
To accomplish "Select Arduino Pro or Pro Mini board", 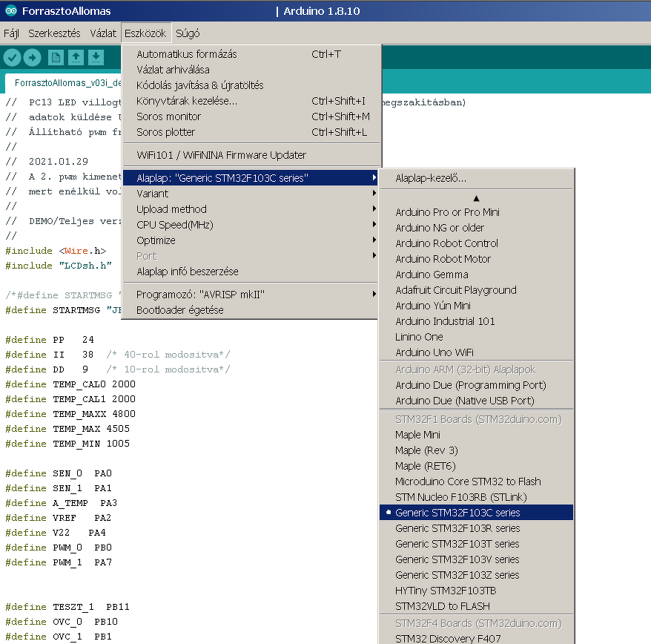I will [476, 212].
